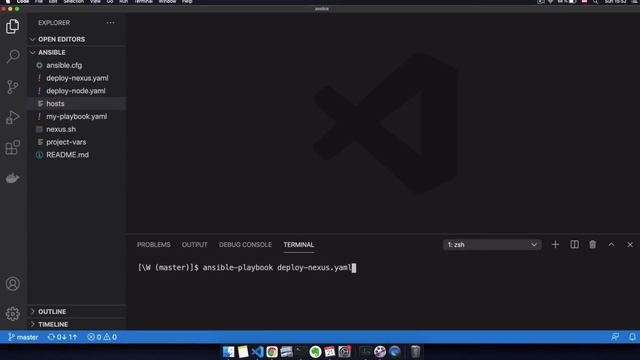This screenshot has width=640, height=360.
Task: Open deploy-node.yaml file
Action: pos(76,91)
